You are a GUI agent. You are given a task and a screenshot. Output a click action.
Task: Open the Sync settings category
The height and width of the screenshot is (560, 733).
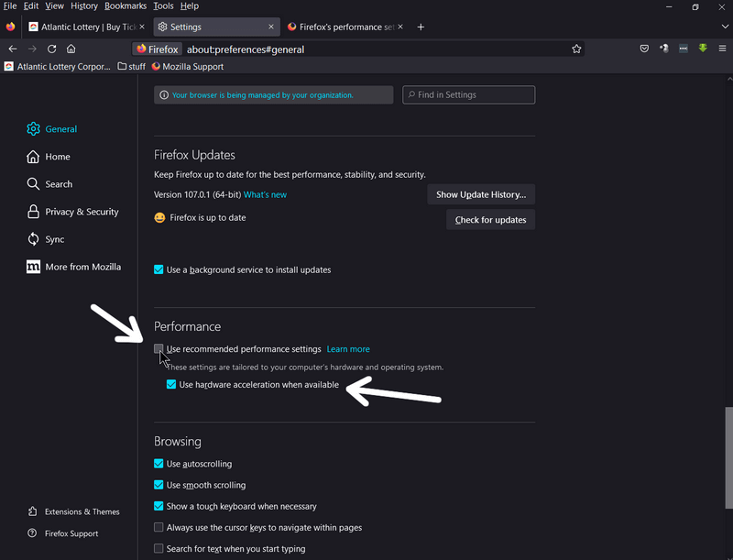click(x=45, y=239)
